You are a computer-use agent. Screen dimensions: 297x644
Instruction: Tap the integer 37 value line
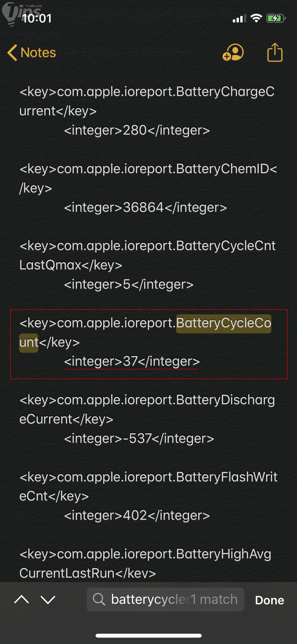(x=132, y=361)
